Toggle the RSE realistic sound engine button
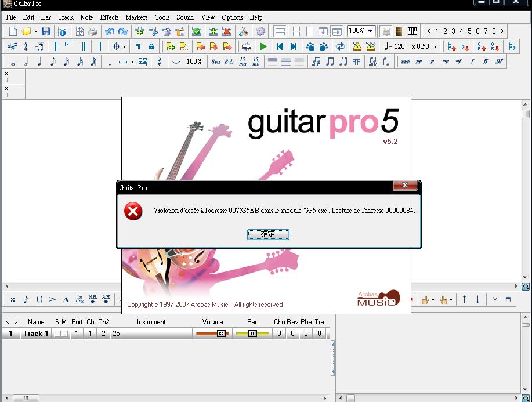The height and width of the screenshot is (402, 532). click(247, 46)
